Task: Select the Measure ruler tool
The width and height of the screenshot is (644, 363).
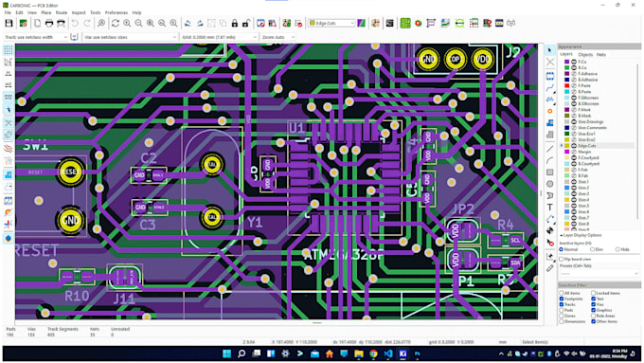Action: coord(550,268)
